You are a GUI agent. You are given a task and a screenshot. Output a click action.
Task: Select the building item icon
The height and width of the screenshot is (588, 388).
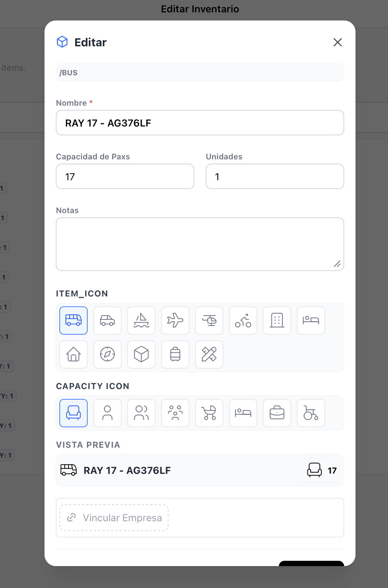pos(277,321)
